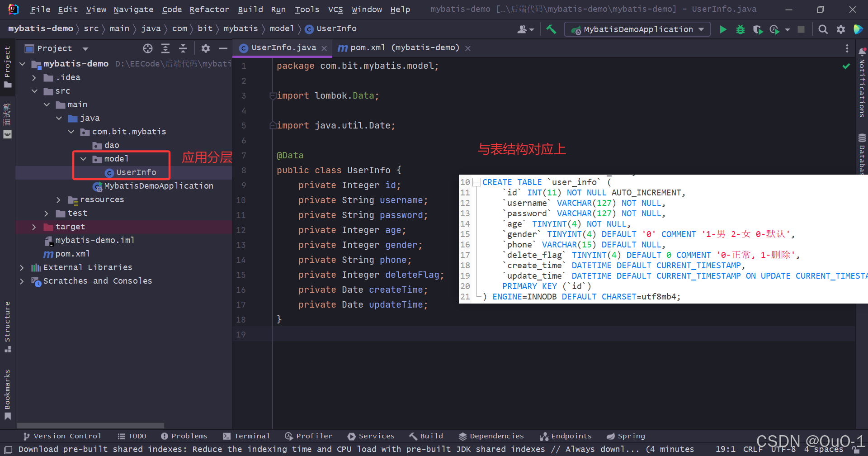The height and width of the screenshot is (456, 868).
Task: Open the Dependencies tool window
Action: 491,436
